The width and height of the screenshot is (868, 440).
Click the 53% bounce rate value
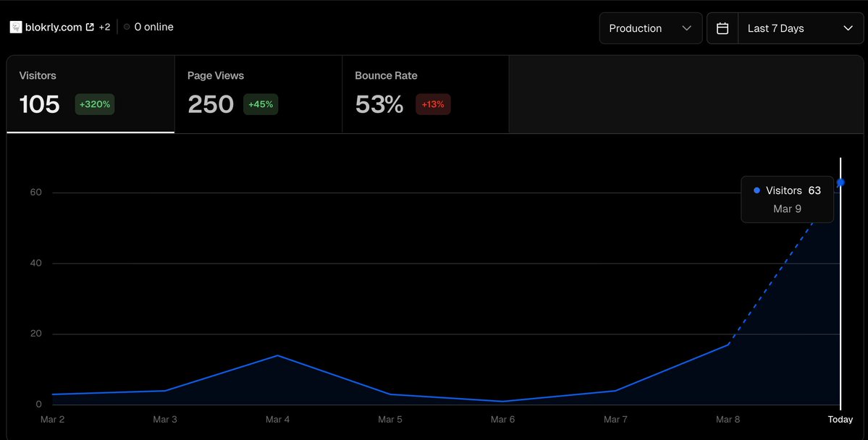(379, 104)
